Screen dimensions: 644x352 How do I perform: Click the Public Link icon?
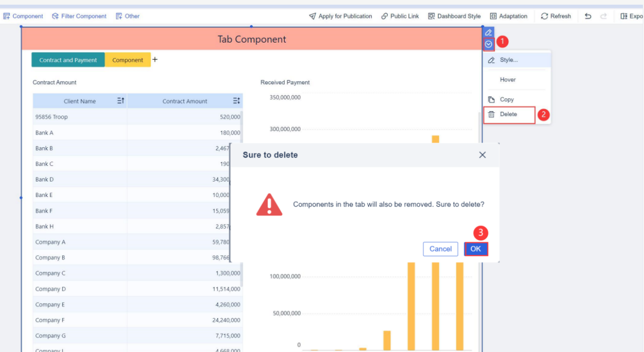(384, 16)
